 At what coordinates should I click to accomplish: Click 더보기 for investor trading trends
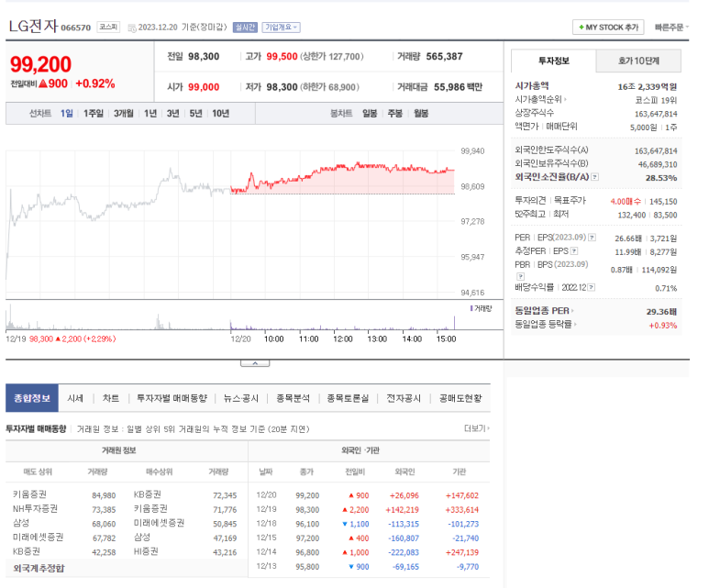tap(477, 428)
